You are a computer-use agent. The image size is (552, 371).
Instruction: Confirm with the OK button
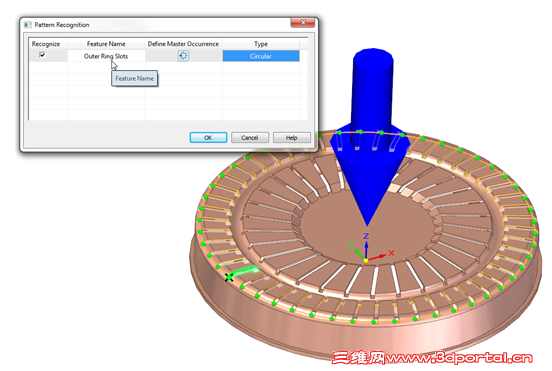208,138
